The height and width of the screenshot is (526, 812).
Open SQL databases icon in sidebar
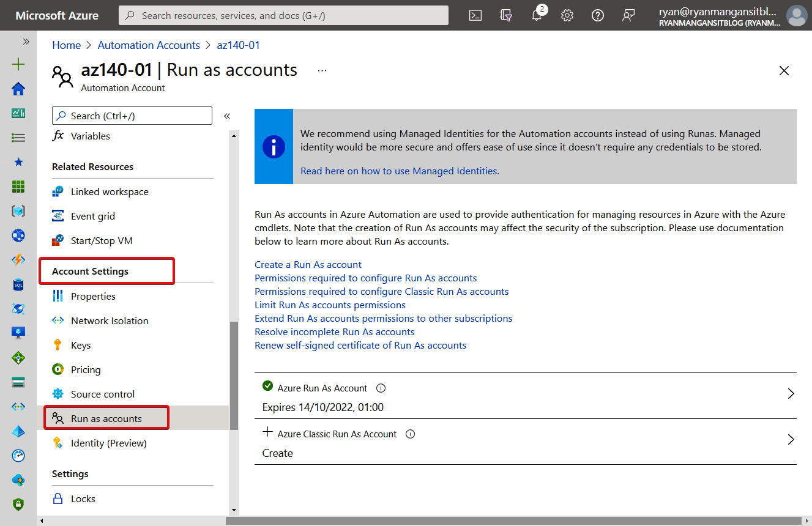[18, 284]
